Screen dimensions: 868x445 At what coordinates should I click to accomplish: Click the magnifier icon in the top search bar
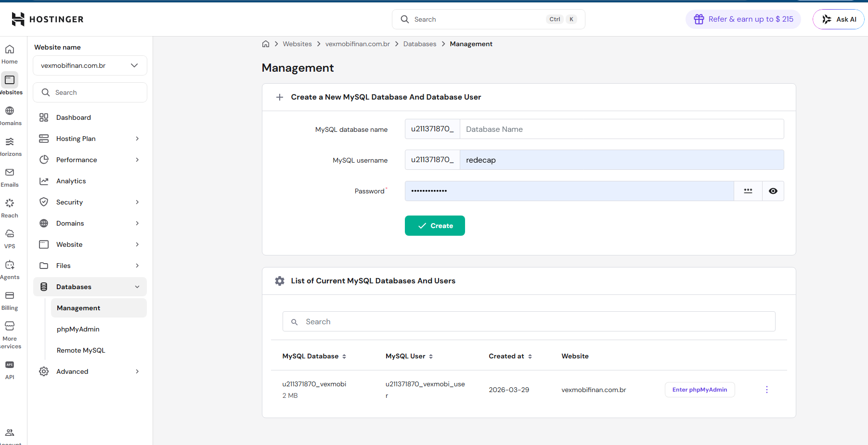click(x=405, y=19)
